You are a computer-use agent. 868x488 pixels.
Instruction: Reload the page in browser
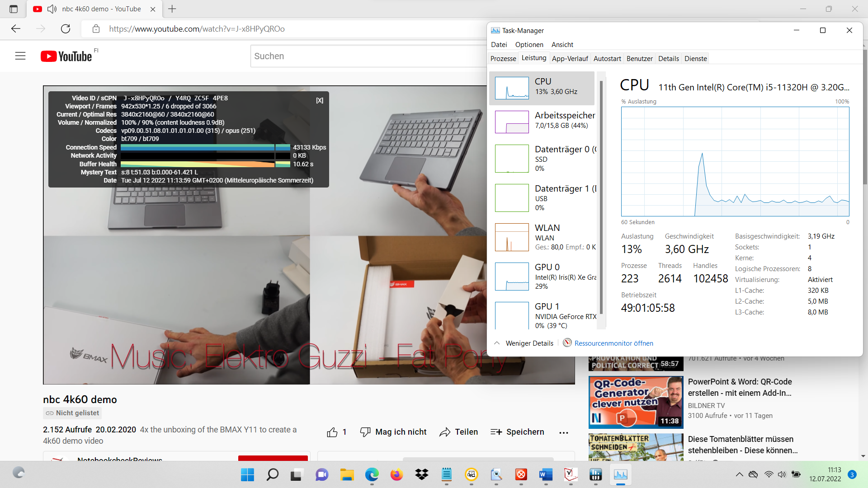click(x=66, y=29)
